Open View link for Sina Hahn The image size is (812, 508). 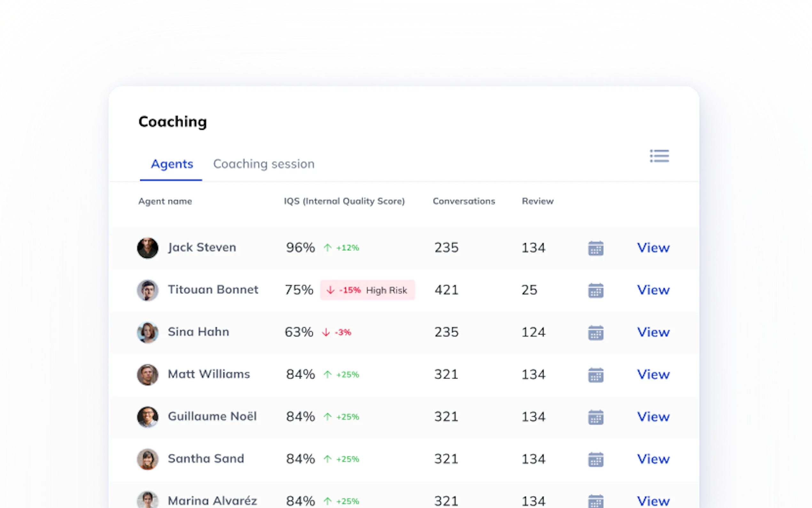[653, 332]
